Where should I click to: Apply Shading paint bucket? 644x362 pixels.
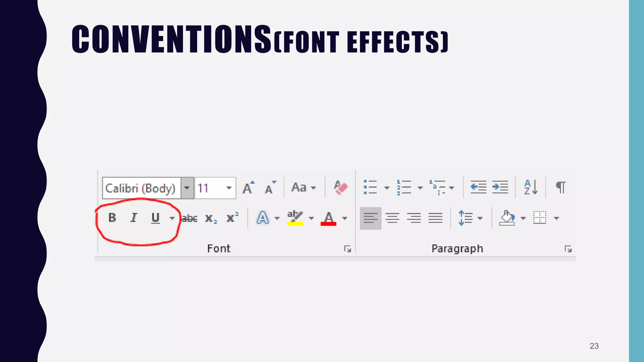pos(507,218)
